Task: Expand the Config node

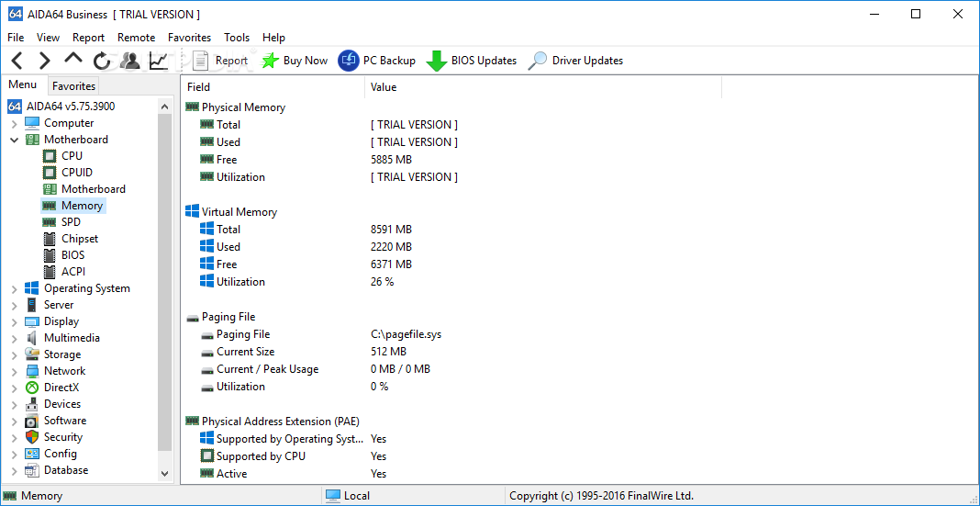Action: [x=15, y=454]
